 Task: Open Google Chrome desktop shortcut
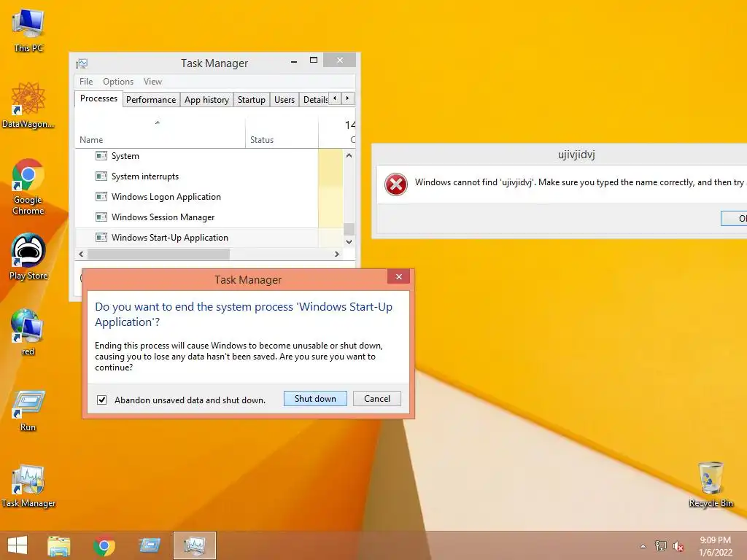pos(28,187)
